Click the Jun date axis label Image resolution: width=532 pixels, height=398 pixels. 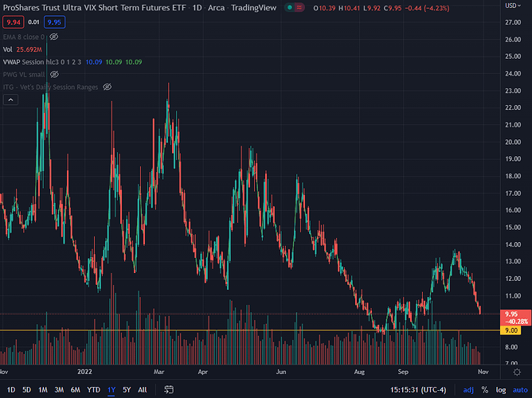pos(281,372)
